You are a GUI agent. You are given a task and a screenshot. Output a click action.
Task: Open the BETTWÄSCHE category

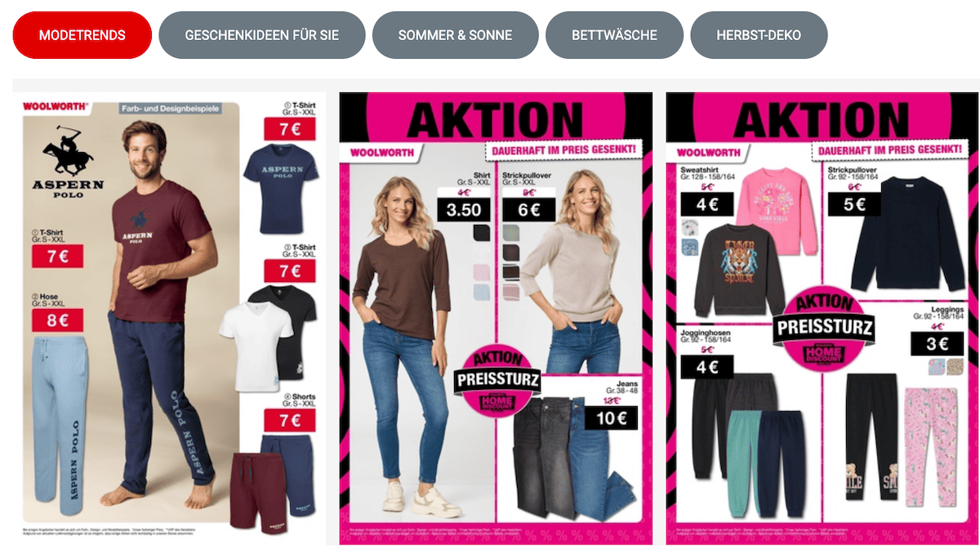pos(614,35)
